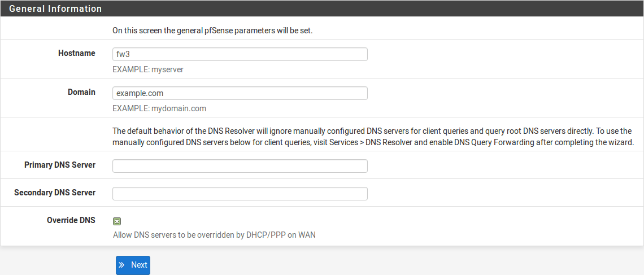Click the 'Next' text label on the button
Viewport: 644px width, 275px height.
pyautogui.click(x=139, y=265)
